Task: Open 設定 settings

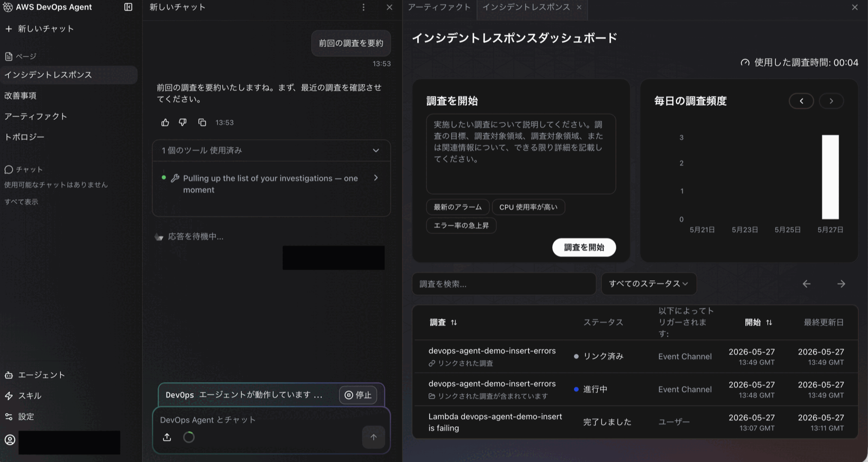Action: [x=20, y=416]
